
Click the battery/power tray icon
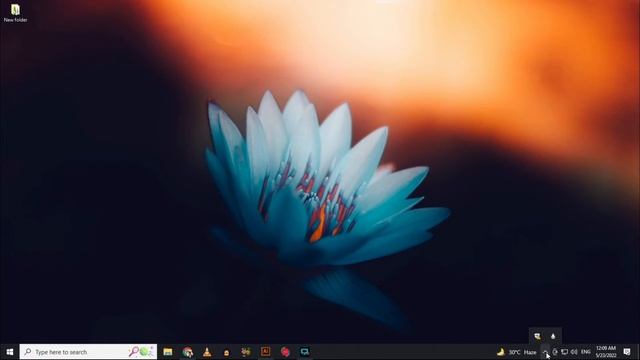pos(555,352)
